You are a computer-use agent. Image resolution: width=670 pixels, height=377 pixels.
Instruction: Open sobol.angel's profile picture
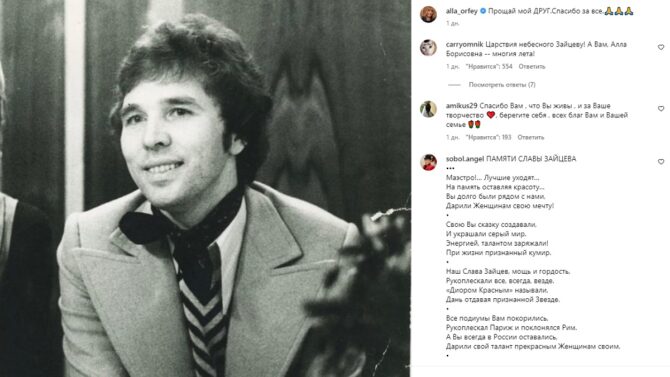click(428, 162)
